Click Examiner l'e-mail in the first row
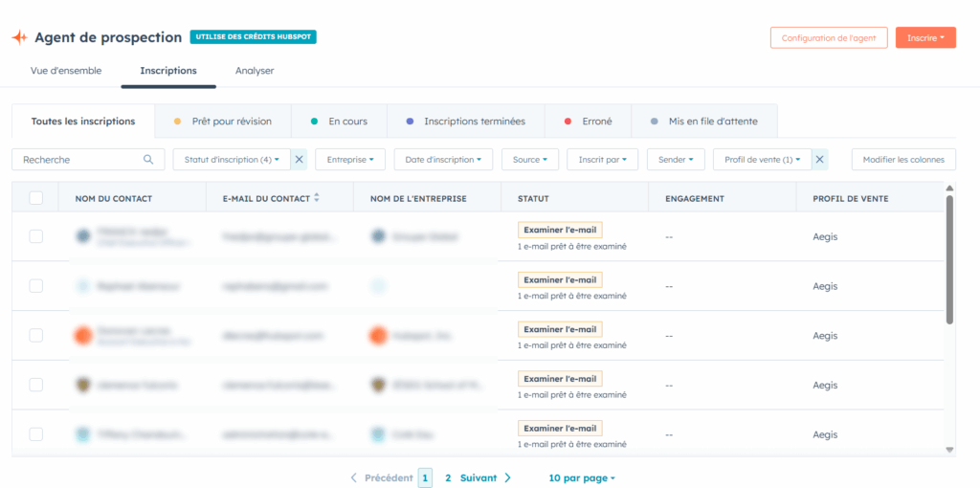 tap(560, 230)
